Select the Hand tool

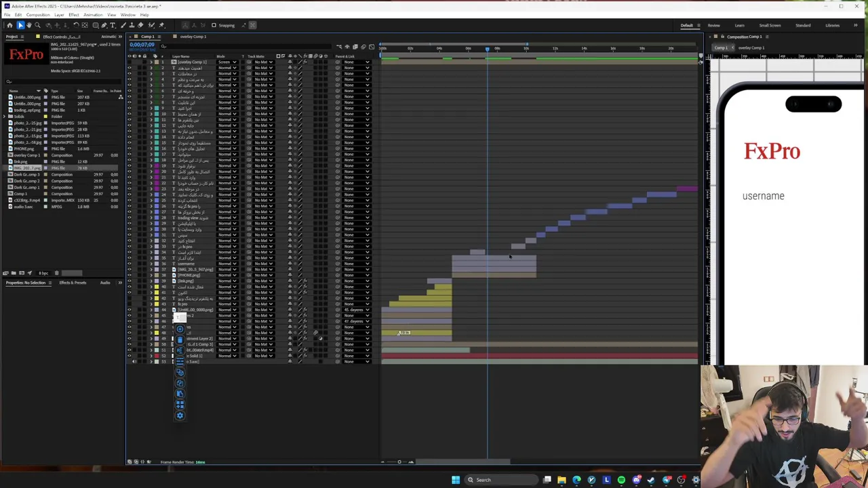tap(29, 25)
